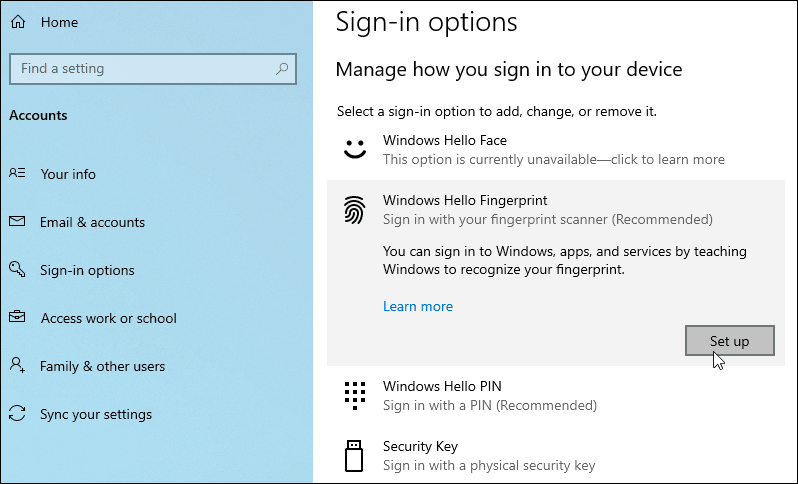Image resolution: width=798 pixels, height=484 pixels.
Task: Click the Email & accounts envelope icon
Action: 17,221
